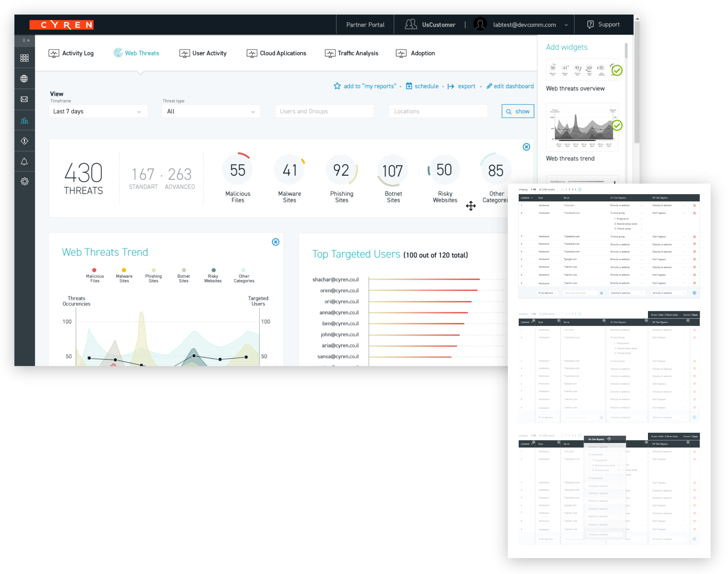This screenshot has width=728, height=574.
Task: Expand the collapsed sidebar menu toggle
Action: point(26,40)
